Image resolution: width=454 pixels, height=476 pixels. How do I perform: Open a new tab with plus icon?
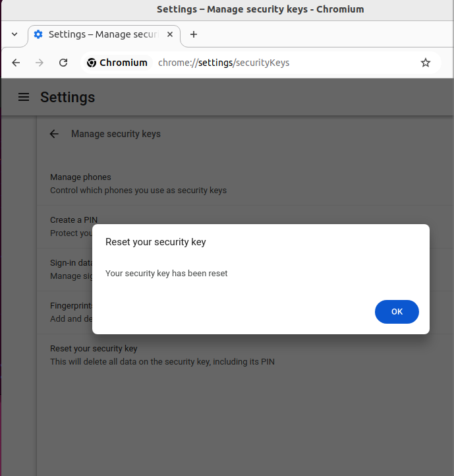point(194,34)
